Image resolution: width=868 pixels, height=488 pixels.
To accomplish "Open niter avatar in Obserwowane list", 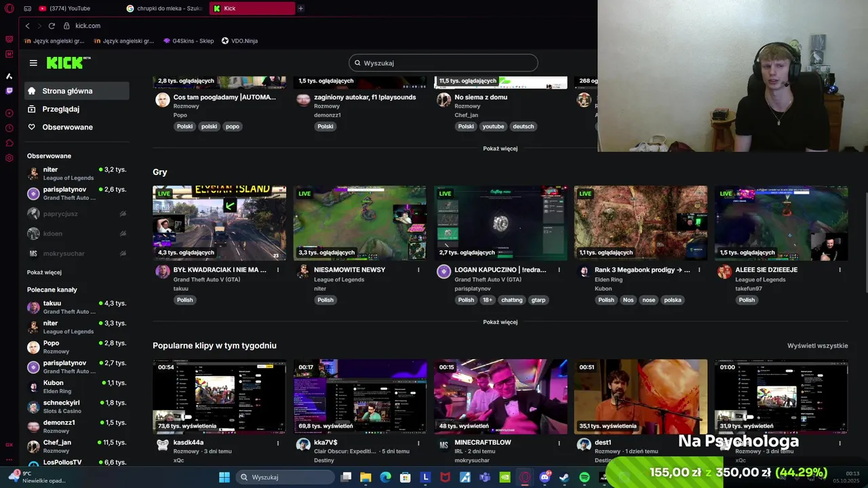I will pos(33,174).
